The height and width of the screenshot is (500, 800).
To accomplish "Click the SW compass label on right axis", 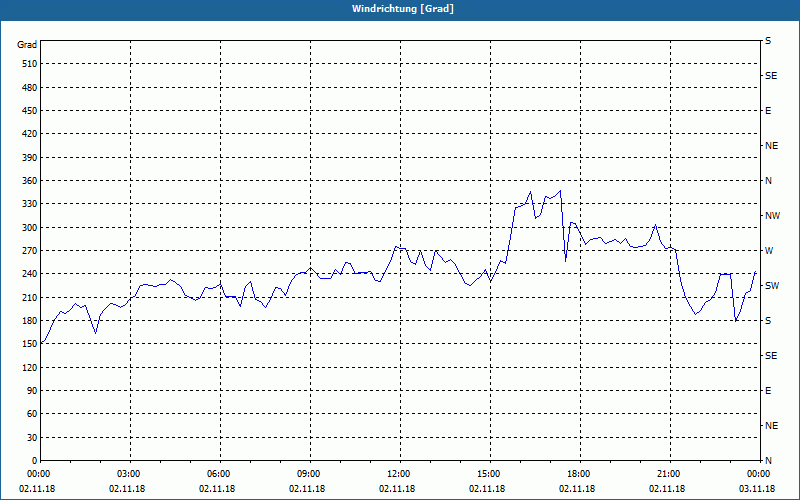I will click(772, 286).
